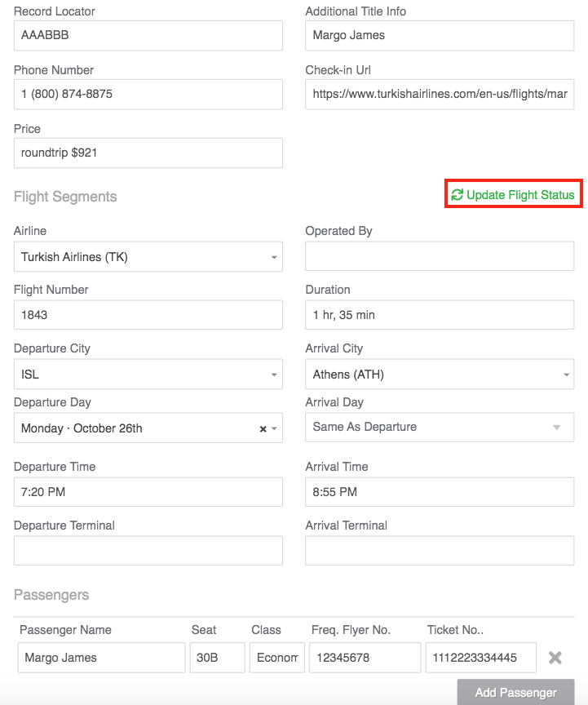Screen dimensions: 588x705
Task: Click Update Flight Status link
Action: 513,195
